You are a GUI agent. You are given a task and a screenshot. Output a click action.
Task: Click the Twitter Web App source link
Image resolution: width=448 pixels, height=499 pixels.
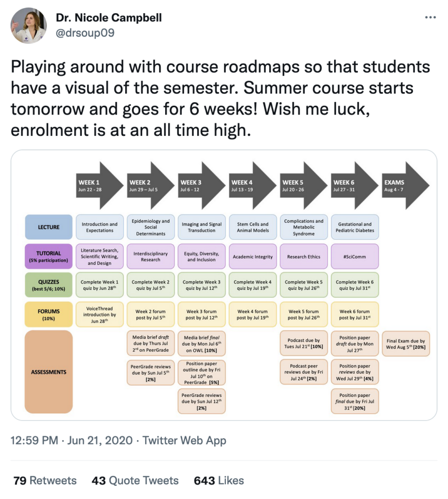pyautogui.click(x=184, y=441)
